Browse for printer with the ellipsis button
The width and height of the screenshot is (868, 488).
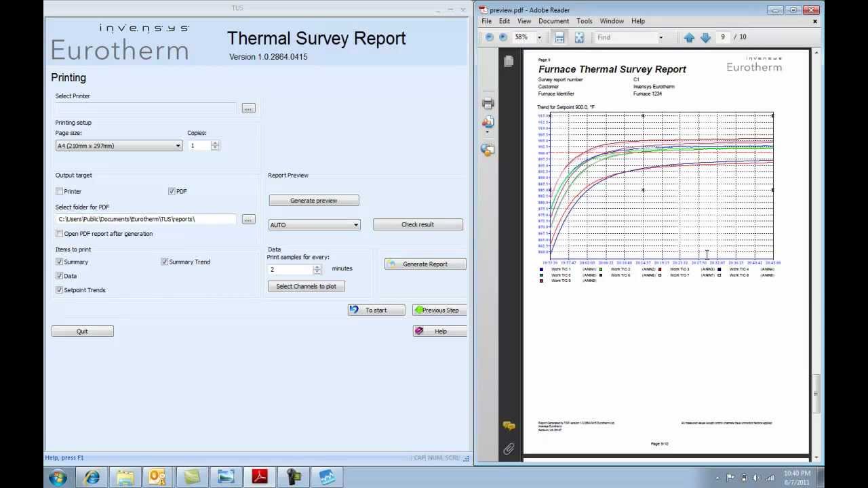tap(248, 108)
